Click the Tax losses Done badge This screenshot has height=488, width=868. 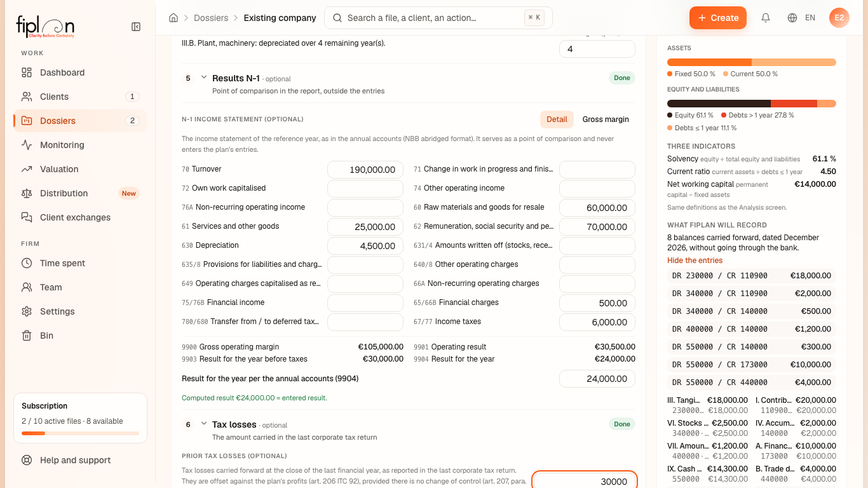(622, 424)
